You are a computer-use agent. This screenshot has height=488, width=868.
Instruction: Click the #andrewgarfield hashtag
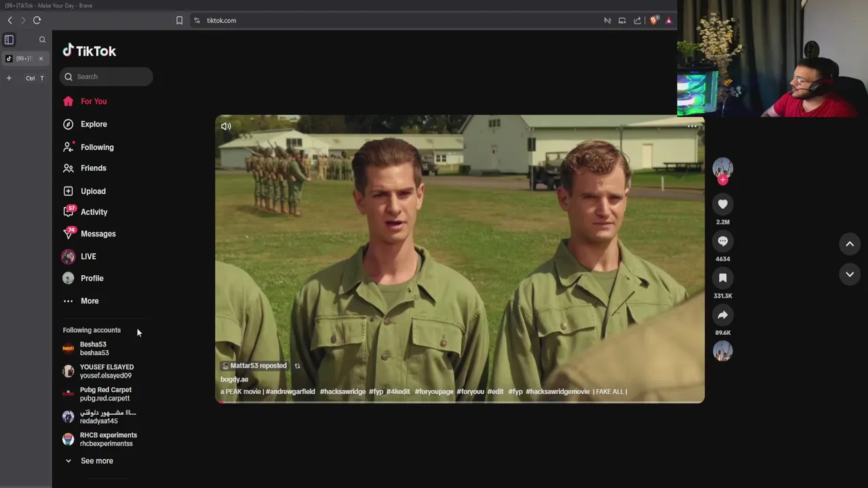click(290, 392)
